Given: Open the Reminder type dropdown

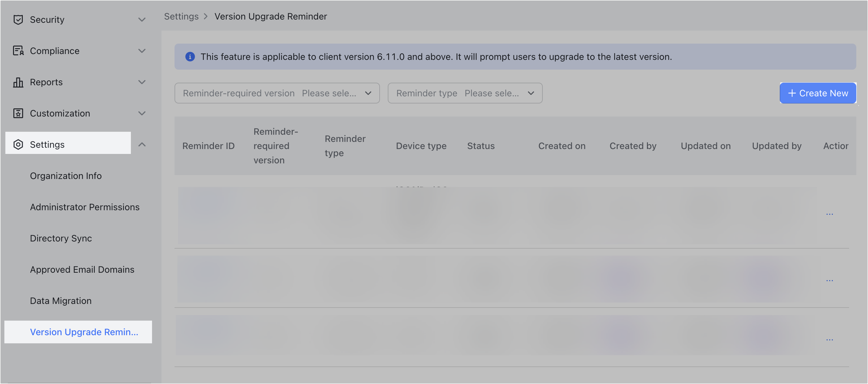Looking at the screenshot, I should (530, 93).
